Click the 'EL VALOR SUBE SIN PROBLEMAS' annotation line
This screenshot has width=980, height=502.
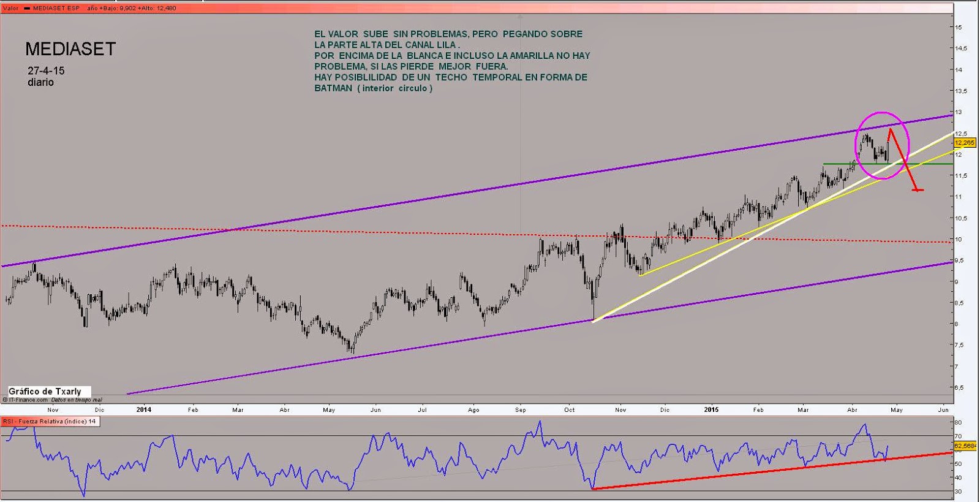[448, 34]
